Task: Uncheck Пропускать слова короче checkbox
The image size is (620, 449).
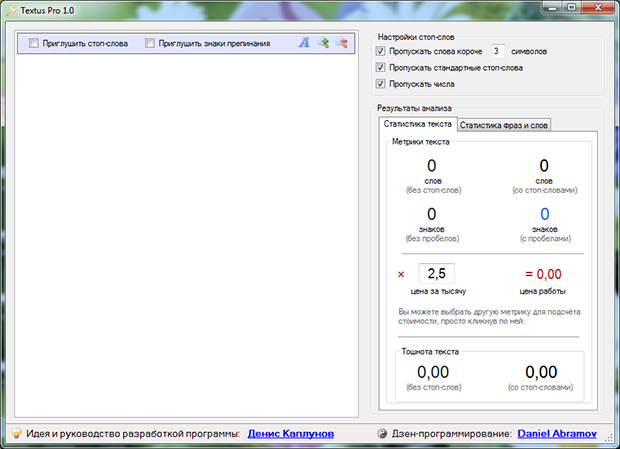Action: (380, 51)
